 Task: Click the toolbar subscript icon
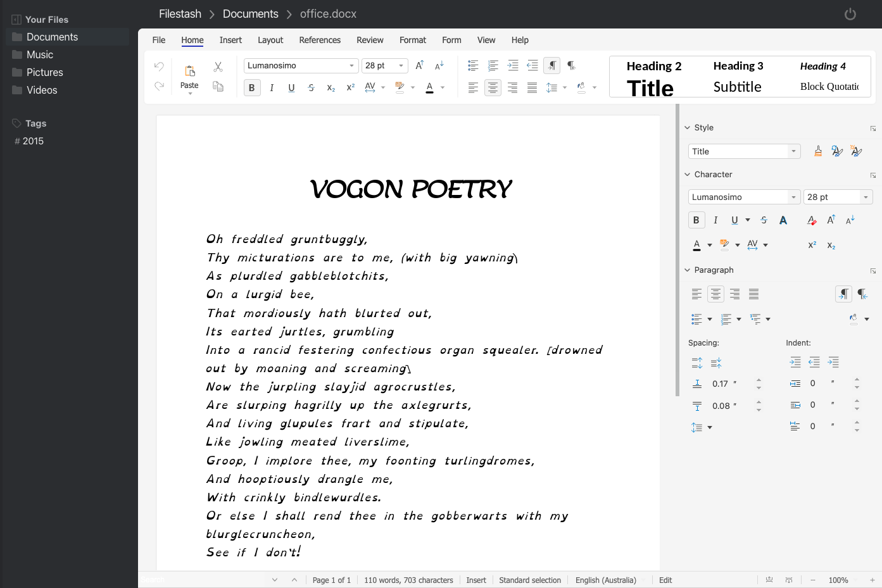point(331,88)
